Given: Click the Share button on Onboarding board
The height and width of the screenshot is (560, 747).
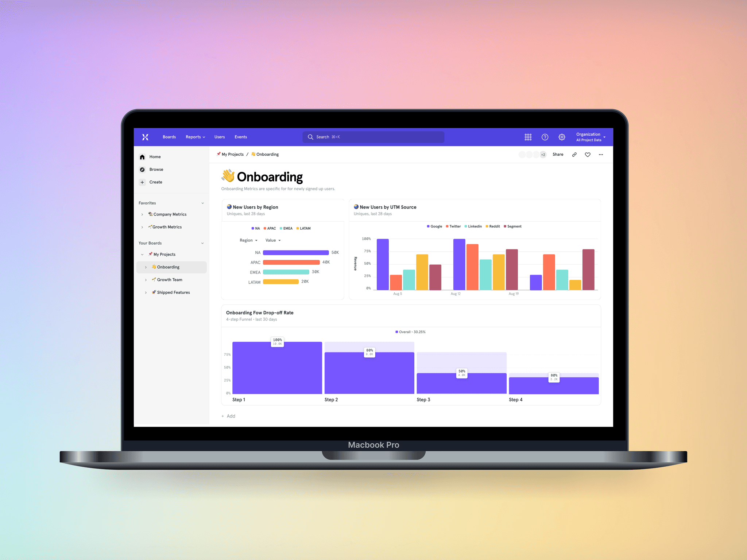Looking at the screenshot, I should point(557,154).
